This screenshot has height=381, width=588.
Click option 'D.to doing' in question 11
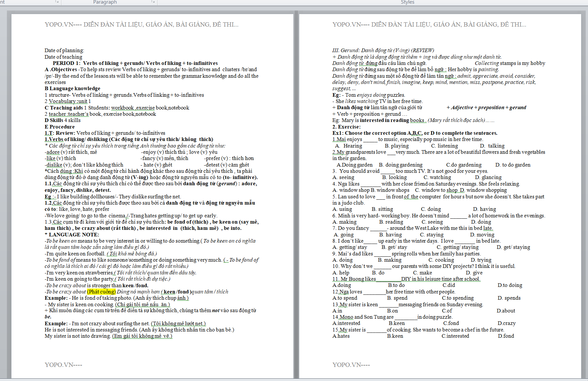click(x=510, y=285)
